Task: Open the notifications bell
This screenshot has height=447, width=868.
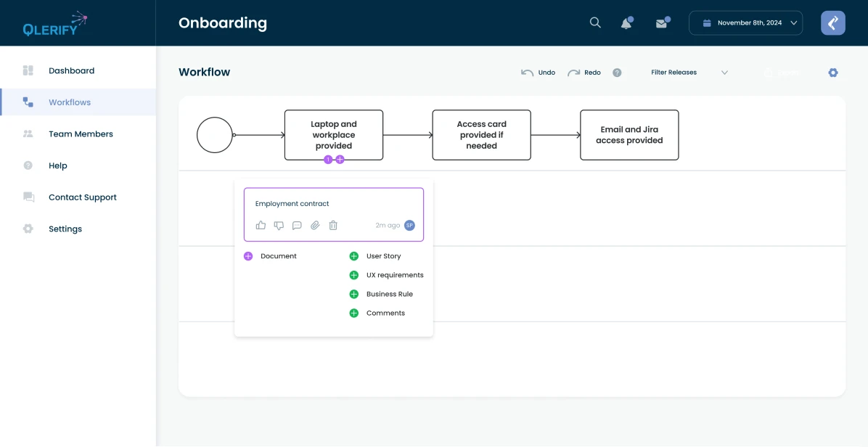Action: [626, 23]
